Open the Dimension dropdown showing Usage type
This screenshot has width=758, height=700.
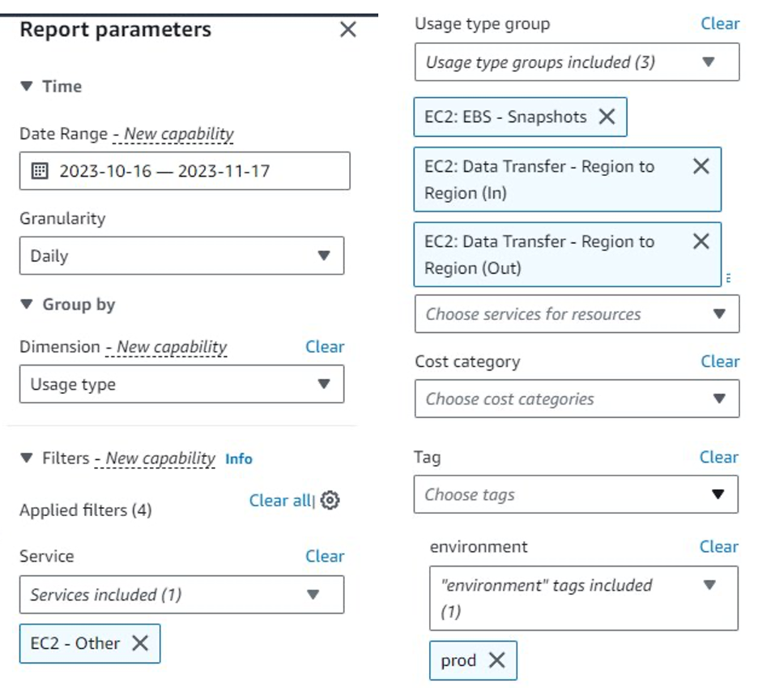point(181,384)
